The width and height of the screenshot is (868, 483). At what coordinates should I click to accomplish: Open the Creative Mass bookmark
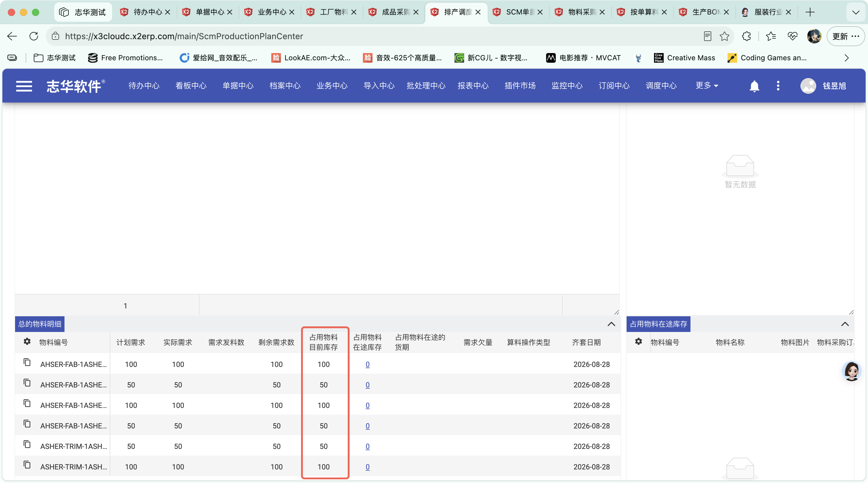(685, 58)
